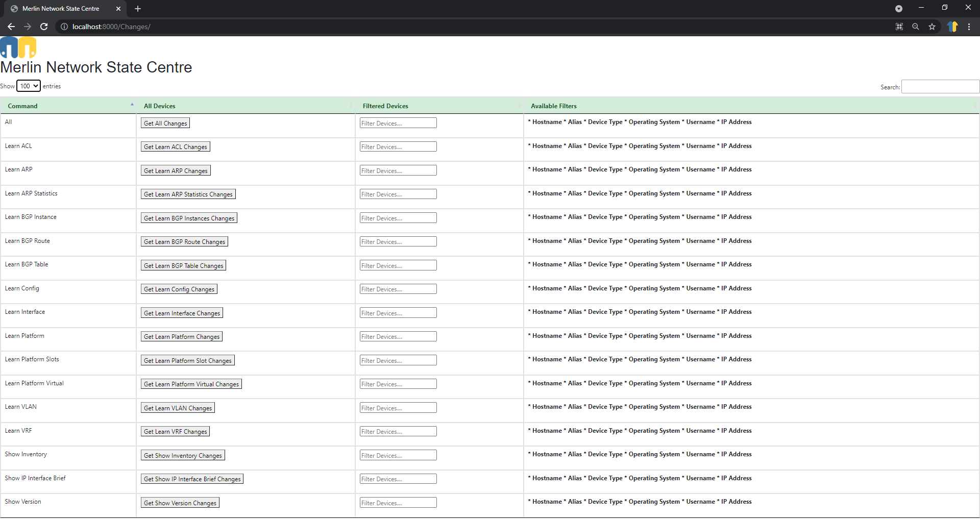Click Available Filters text in the All row
The width and height of the screenshot is (980, 519).
tap(640, 122)
